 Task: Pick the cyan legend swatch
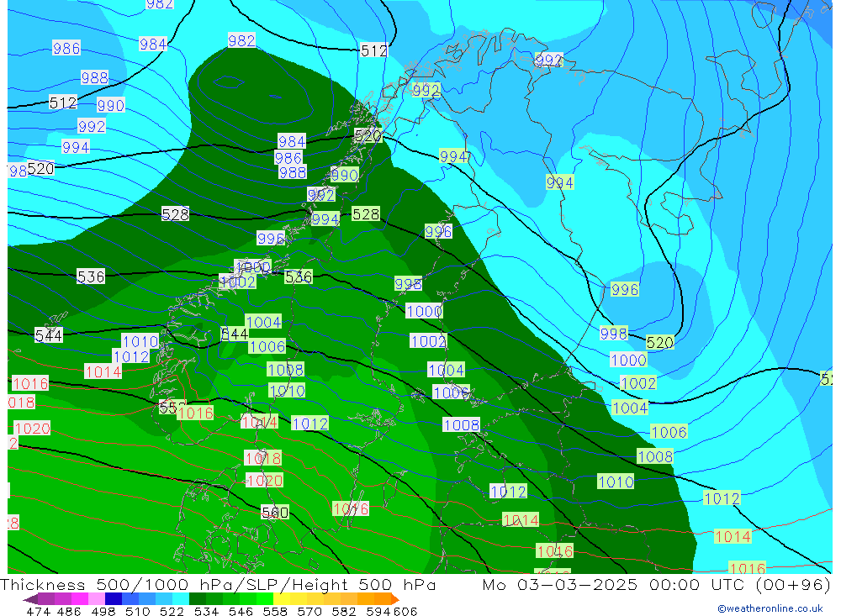click(x=181, y=599)
